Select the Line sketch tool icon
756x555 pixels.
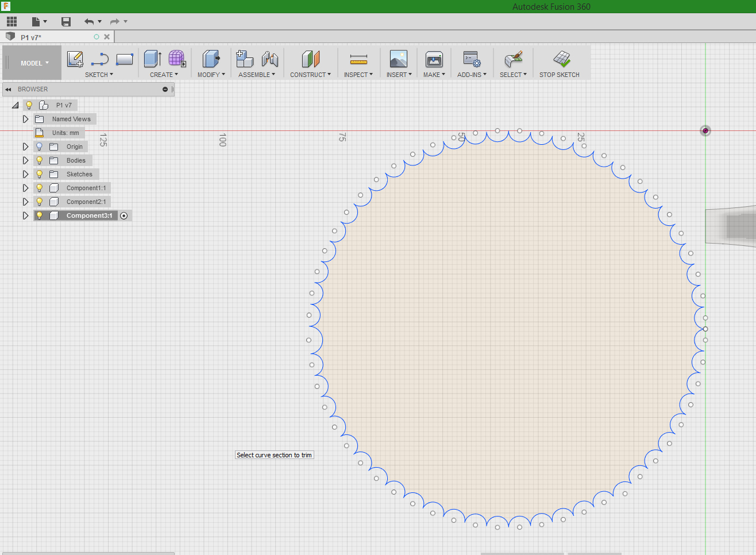(100, 59)
